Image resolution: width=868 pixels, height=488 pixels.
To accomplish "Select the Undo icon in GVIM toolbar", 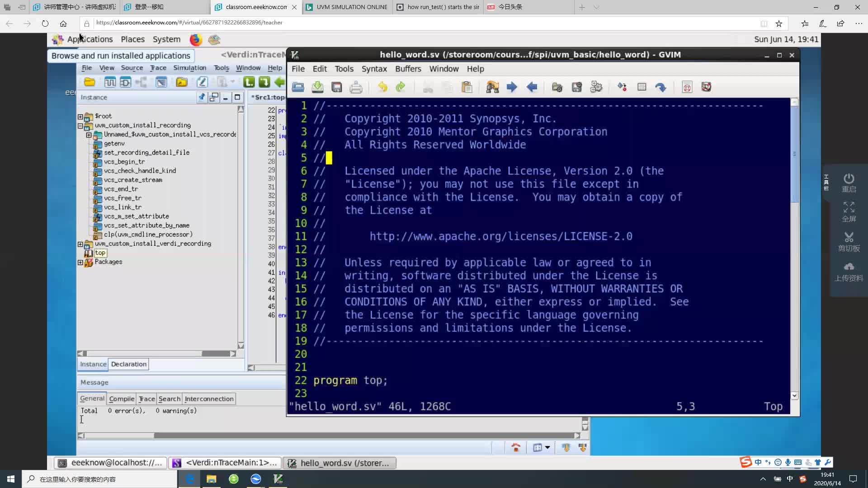I will (x=382, y=87).
